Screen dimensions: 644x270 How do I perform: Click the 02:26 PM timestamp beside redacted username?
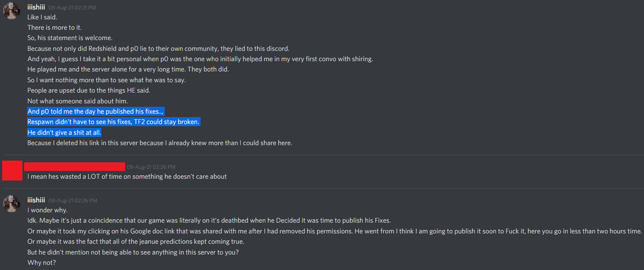[x=151, y=167]
